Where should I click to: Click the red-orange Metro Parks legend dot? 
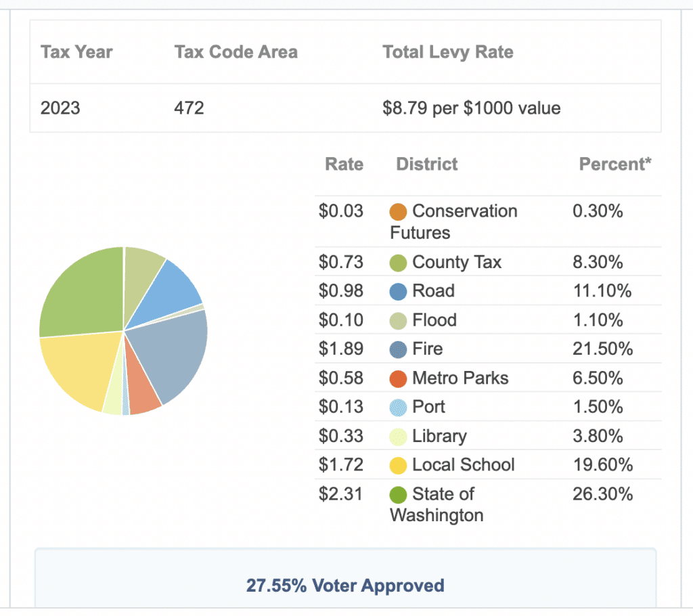(x=398, y=379)
